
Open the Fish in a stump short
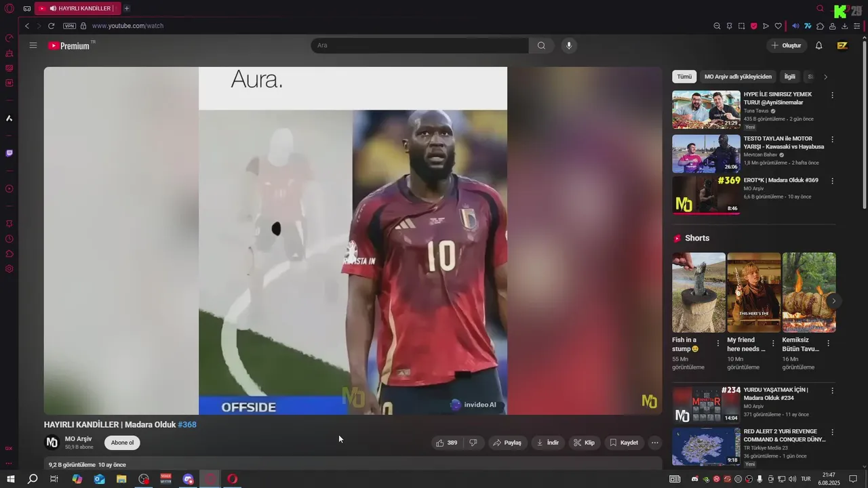point(698,293)
